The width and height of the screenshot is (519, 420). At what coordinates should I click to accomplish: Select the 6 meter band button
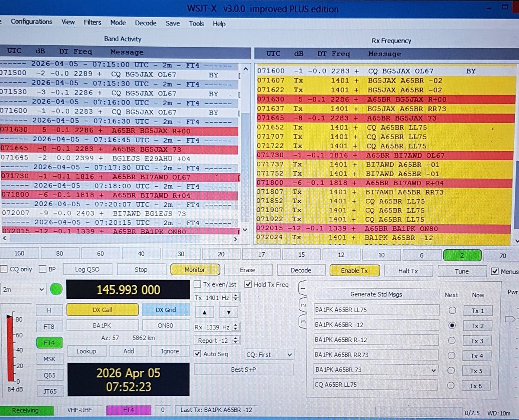coord(422,255)
